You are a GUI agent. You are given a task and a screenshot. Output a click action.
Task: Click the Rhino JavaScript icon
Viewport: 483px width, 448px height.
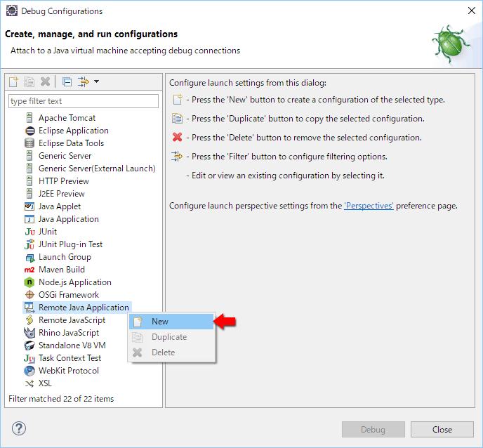[29, 333]
